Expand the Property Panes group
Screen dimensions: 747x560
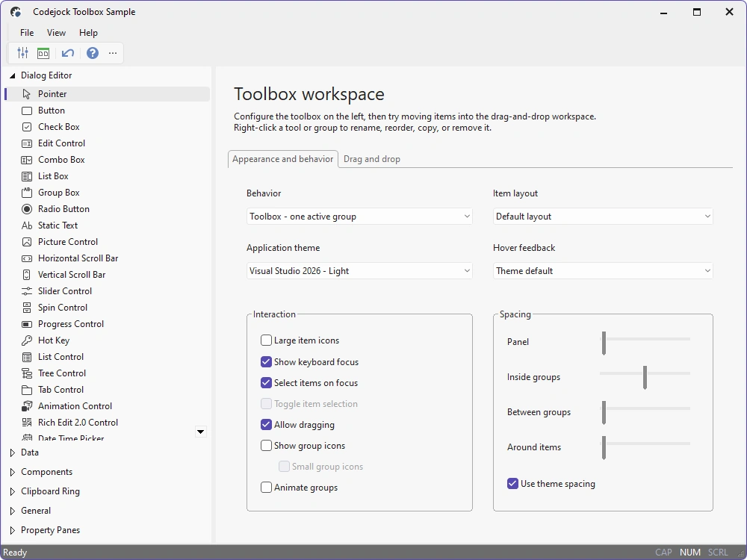pos(13,530)
